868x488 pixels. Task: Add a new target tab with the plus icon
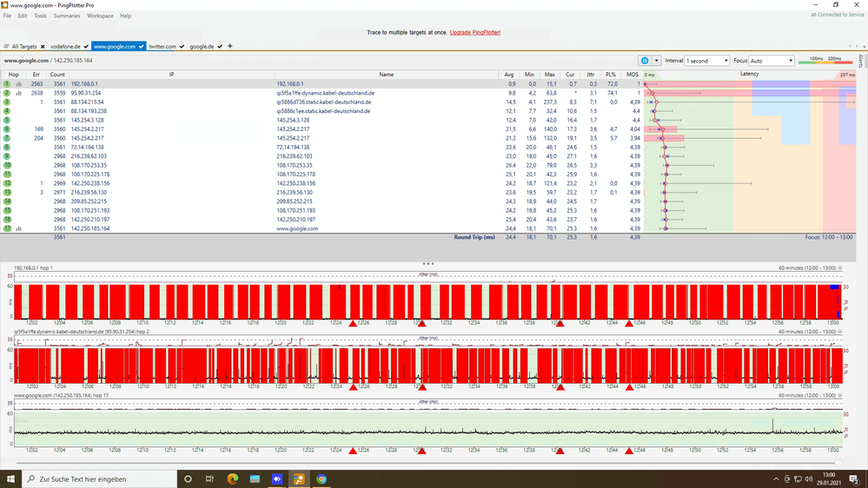pyautogui.click(x=229, y=46)
